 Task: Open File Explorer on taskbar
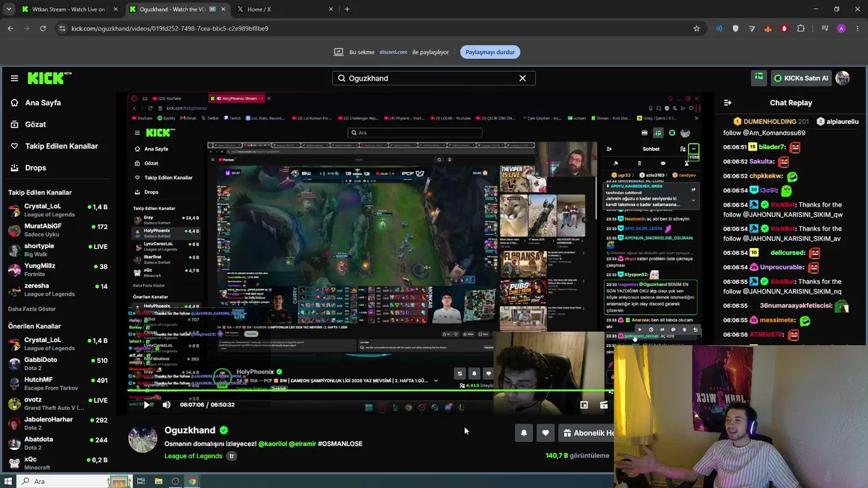point(158,481)
